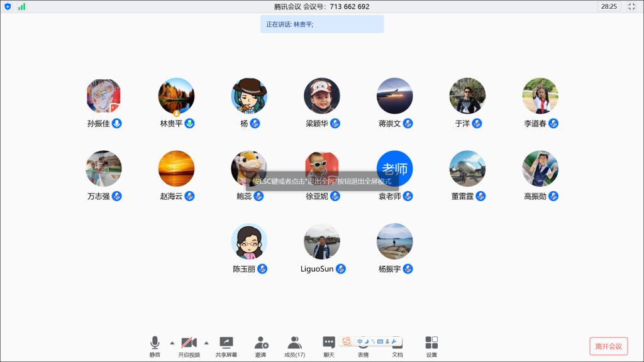The height and width of the screenshot is (362, 644).
Task: Mute the microphone with 静音 button
Action: (155, 345)
